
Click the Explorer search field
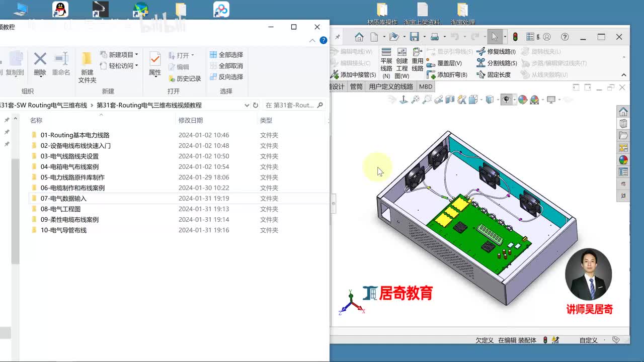tap(293, 105)
